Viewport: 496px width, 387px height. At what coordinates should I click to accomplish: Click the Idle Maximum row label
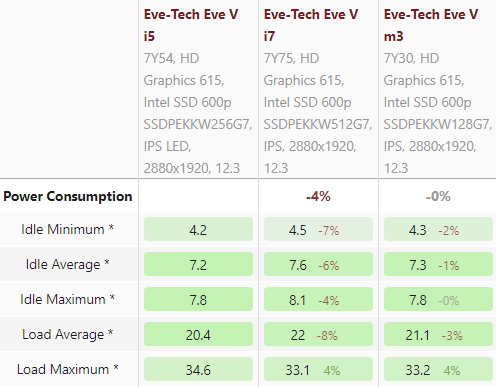coord(68,299)
